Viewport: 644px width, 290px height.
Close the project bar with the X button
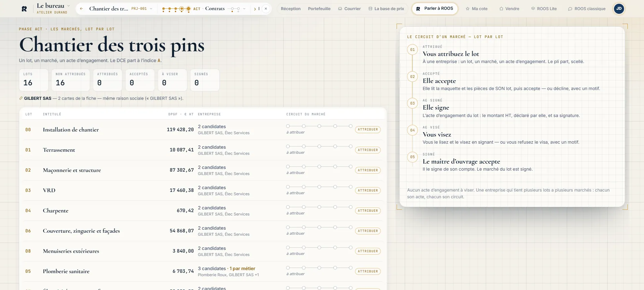coord(266,9)
